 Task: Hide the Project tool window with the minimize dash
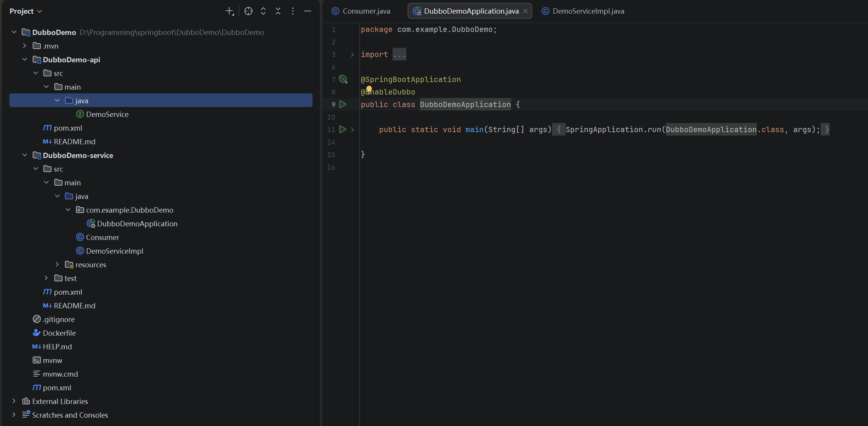click(x=308, y=11)
